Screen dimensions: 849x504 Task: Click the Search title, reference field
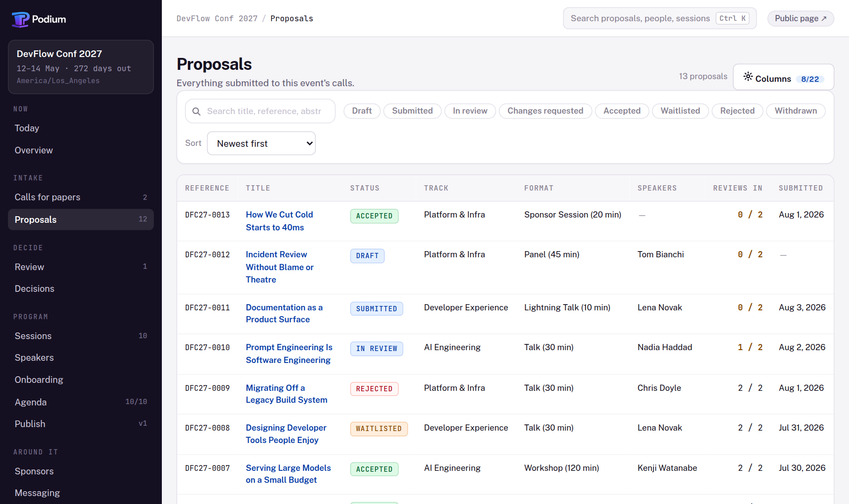pos(260,111)
